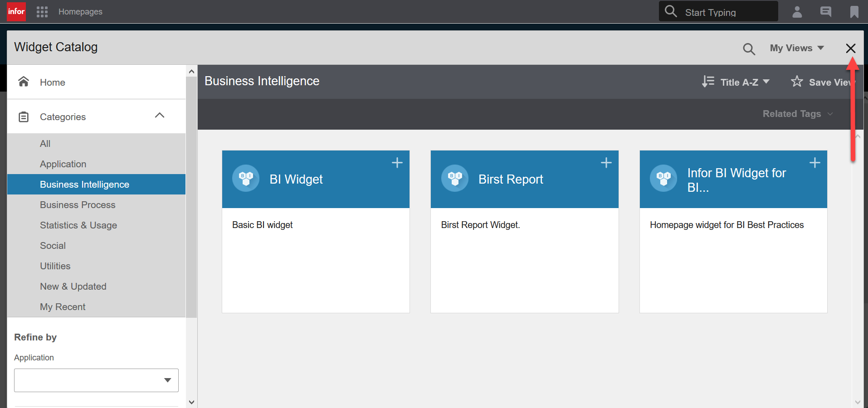Click the Categories clipboard icon
Image resolution: width=868 pixels, height=408 pixels.
tap(24, 117)
